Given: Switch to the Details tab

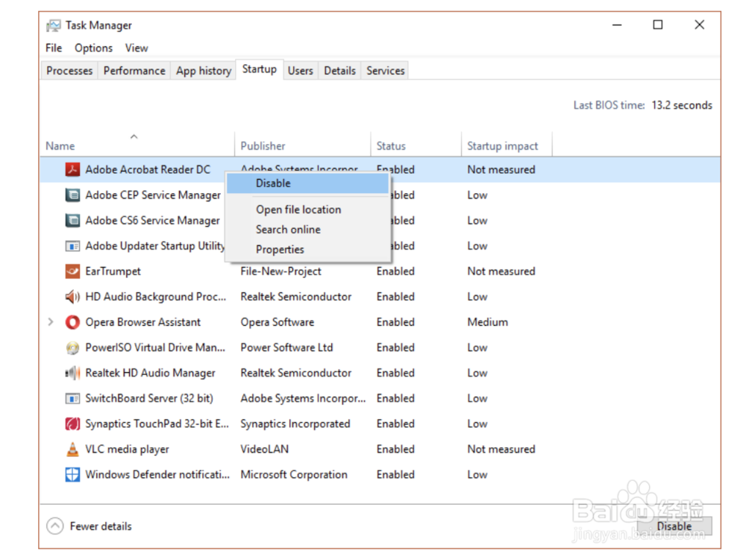Looking at the screenshot, I should [x=339, y=71].
